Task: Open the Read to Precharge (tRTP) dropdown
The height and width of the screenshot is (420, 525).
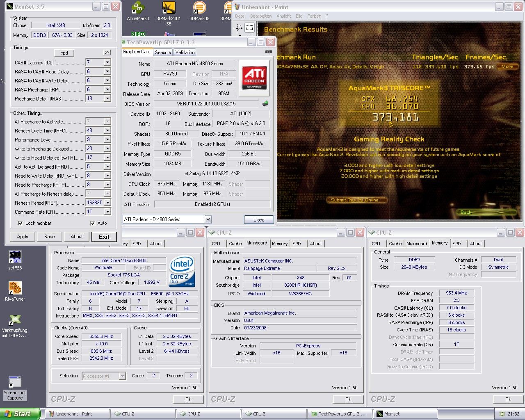Action: pyautogui.click(x=107, y=185)
